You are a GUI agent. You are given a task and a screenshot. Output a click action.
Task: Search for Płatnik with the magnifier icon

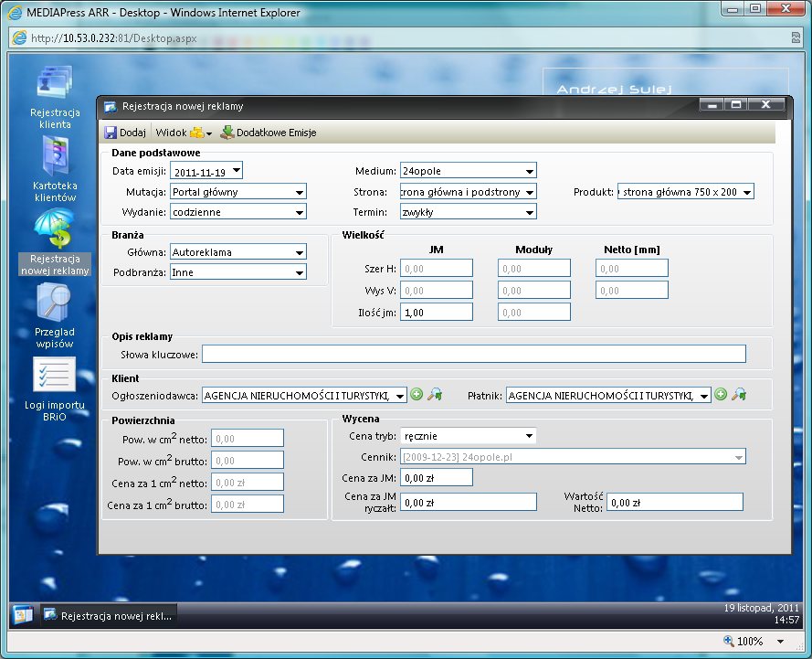(738, 395)
